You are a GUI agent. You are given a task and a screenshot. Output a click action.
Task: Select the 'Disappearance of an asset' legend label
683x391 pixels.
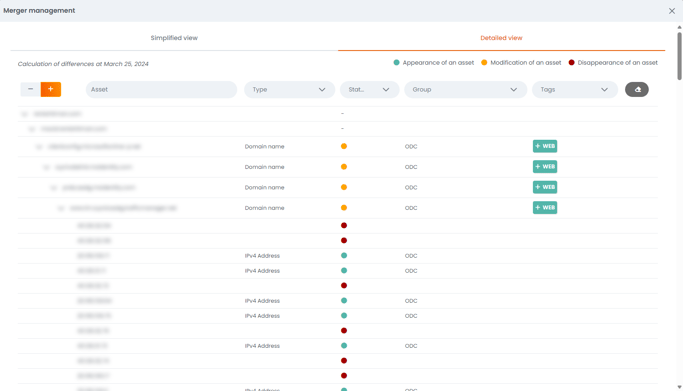pos(618,63)
